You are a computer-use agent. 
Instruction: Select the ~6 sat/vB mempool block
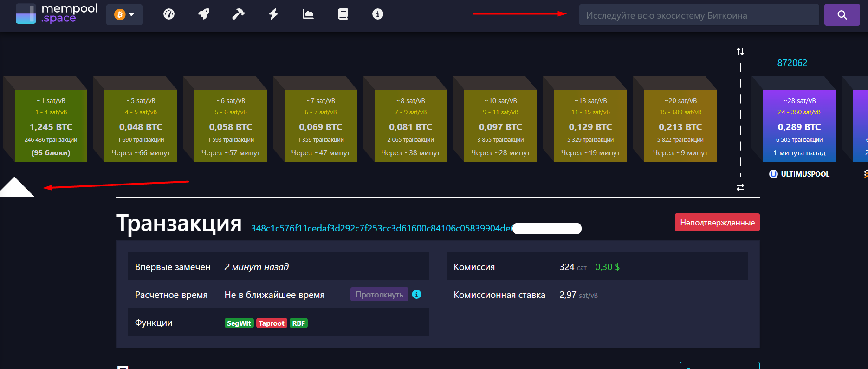coord(231,126)
